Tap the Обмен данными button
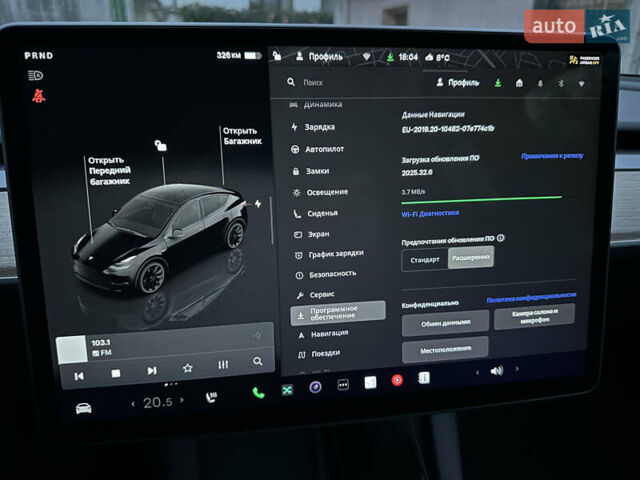The height and width of the screenshot is (480, 640). [446, 323]
